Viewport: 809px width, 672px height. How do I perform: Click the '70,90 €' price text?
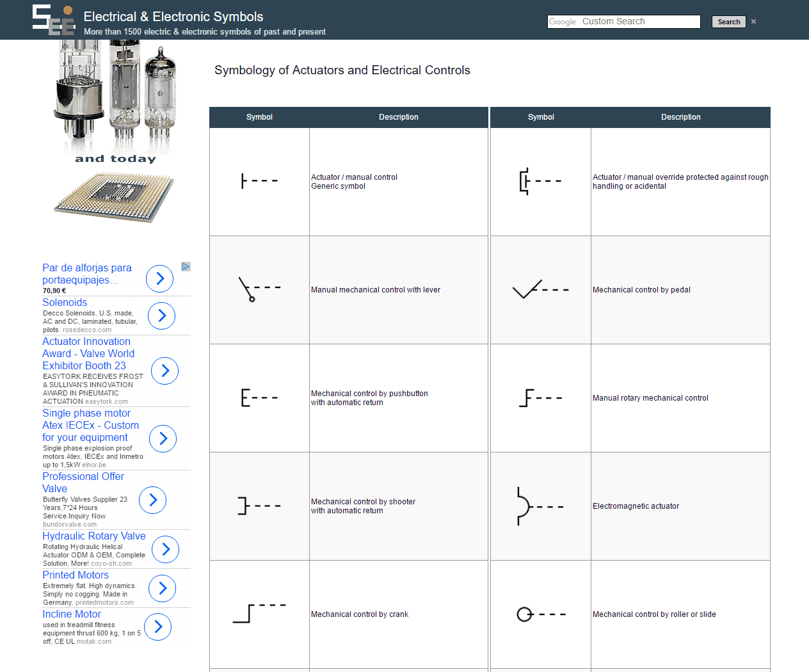click(54, 291)
